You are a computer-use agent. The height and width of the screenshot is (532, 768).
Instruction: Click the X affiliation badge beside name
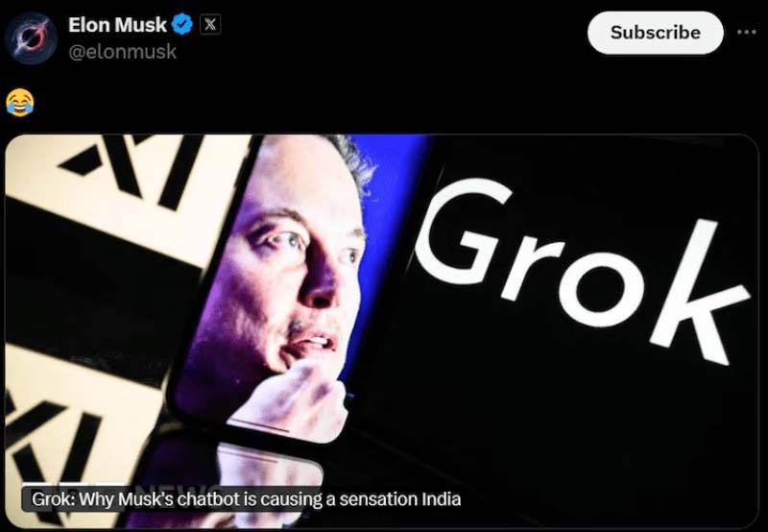(210, 24)
